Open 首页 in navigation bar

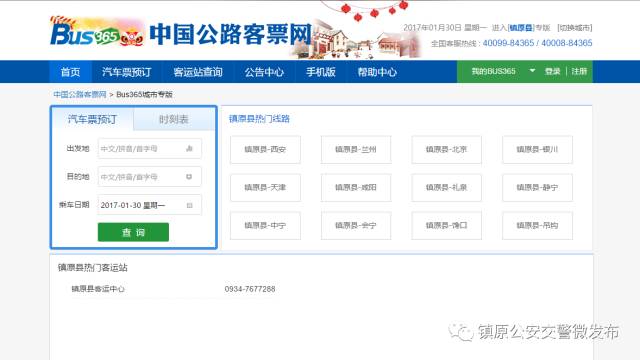click(71, 72)
